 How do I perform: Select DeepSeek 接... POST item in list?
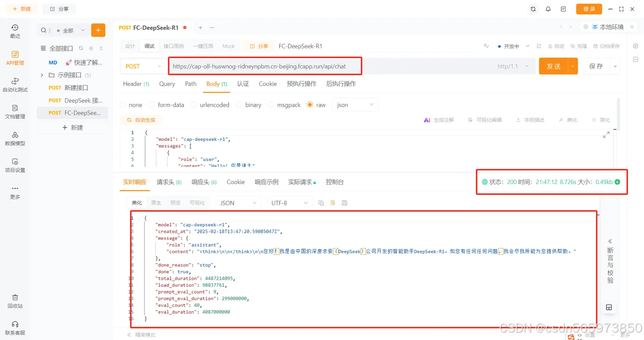[x=72, y=100]
